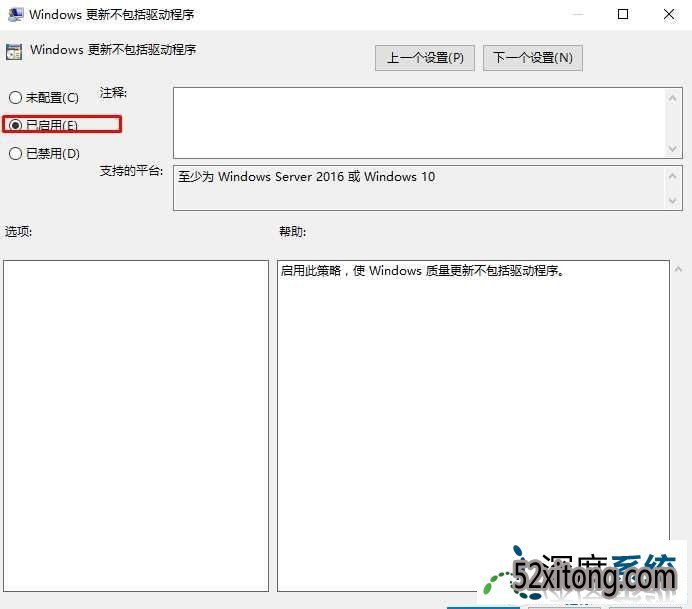Go to next setting with 下一个设置(N)

(x=533, y=58)
